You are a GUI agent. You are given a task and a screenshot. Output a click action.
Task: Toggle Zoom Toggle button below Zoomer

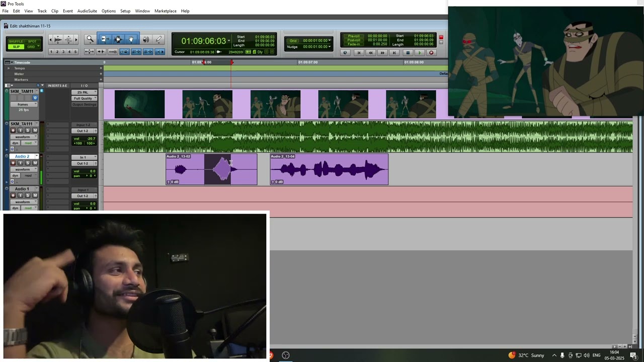(89, 52)
